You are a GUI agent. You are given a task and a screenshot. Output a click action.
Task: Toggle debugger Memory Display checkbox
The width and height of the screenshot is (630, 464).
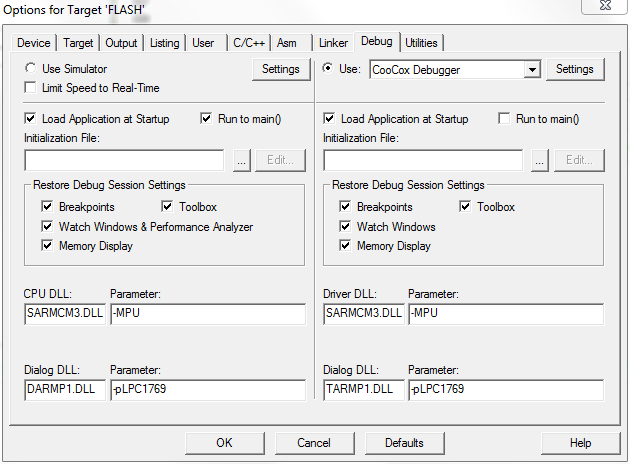(x=345, y=245)
